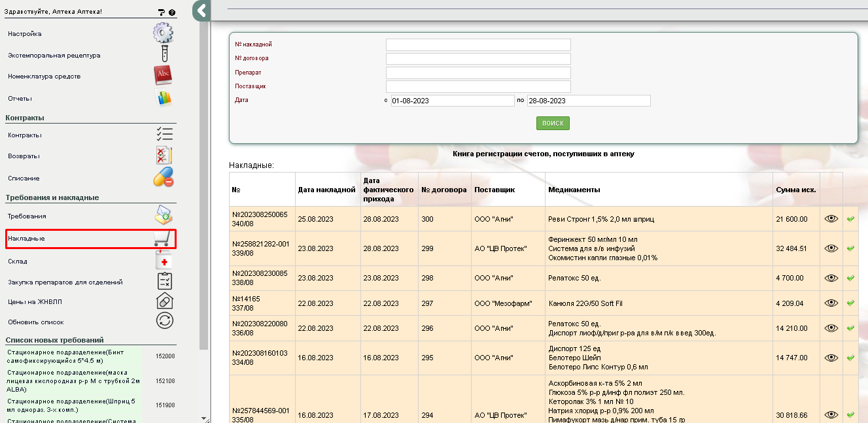Click the test tube icon for Экстемпоральная рецептура

click(164, 54)
